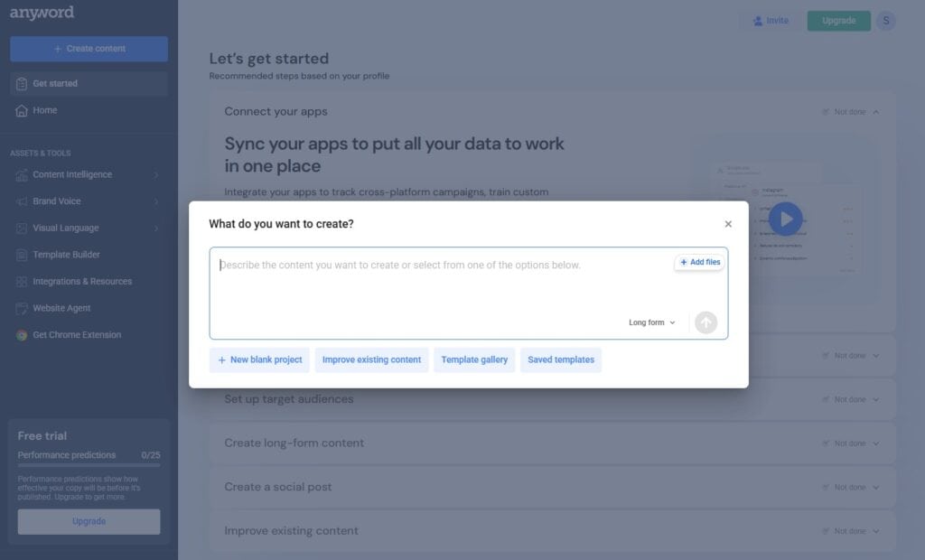
Task: Click the Performance predictions progress bar
Action: click(89, 465)
